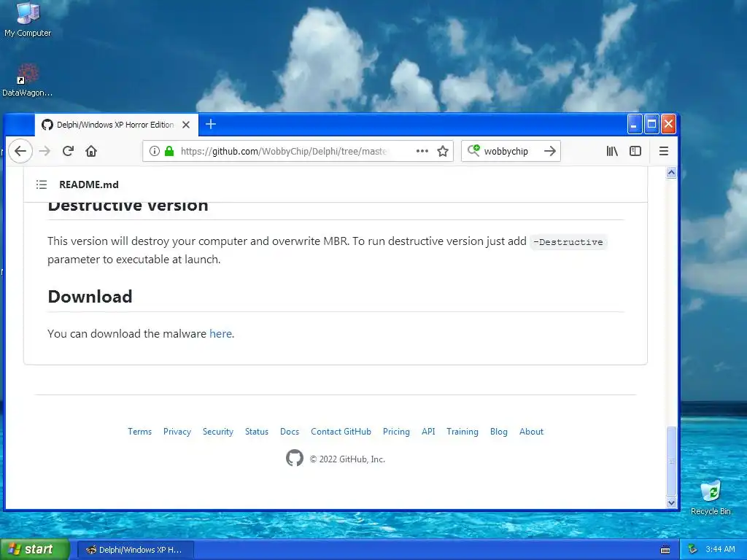Close the Delphi/Windows XP Horror Edition tab

point(186,125)
